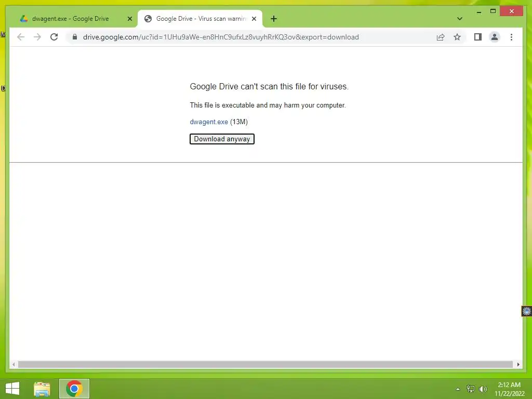Click the executable may harm computer text

point(268,105)
